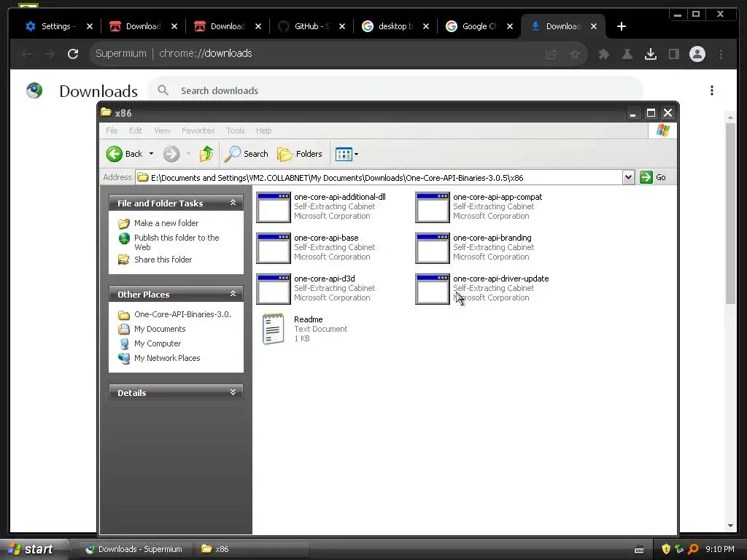
Task: Open the browser extensions puzzle icon
Action: pos(604,54)
